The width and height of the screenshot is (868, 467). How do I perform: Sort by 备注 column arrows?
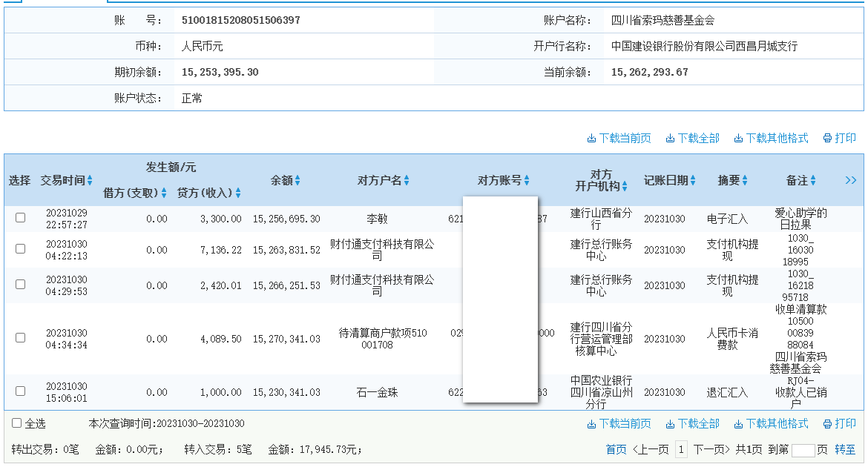813,180
